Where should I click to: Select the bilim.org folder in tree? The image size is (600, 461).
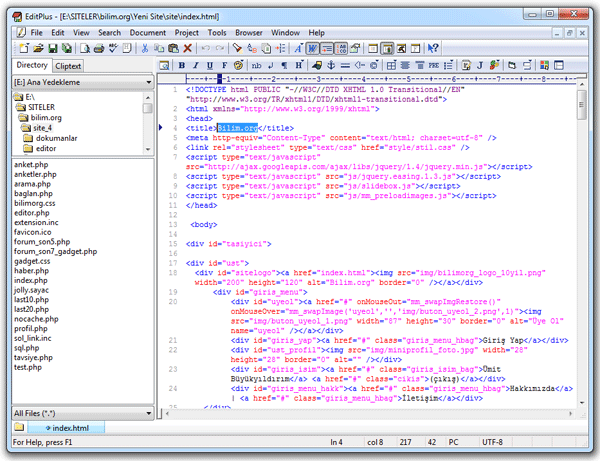[46, 118]
